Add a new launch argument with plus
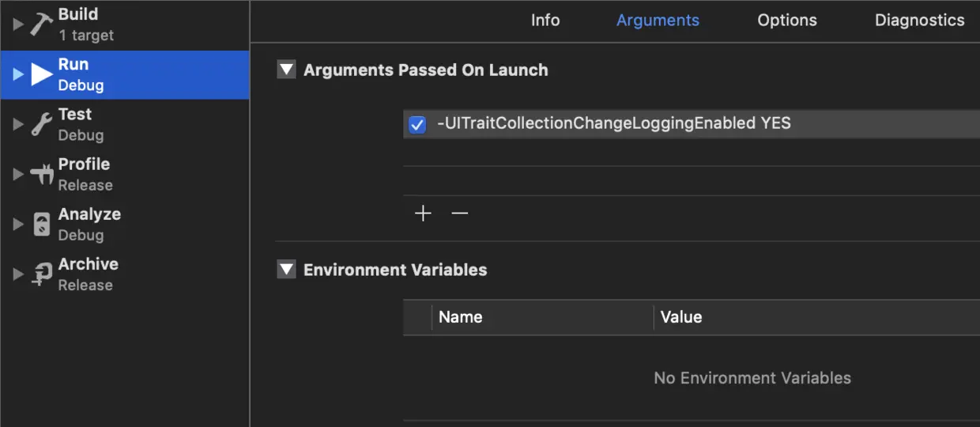980x427 pixels. pyautogui.click(x=424, y=213)
